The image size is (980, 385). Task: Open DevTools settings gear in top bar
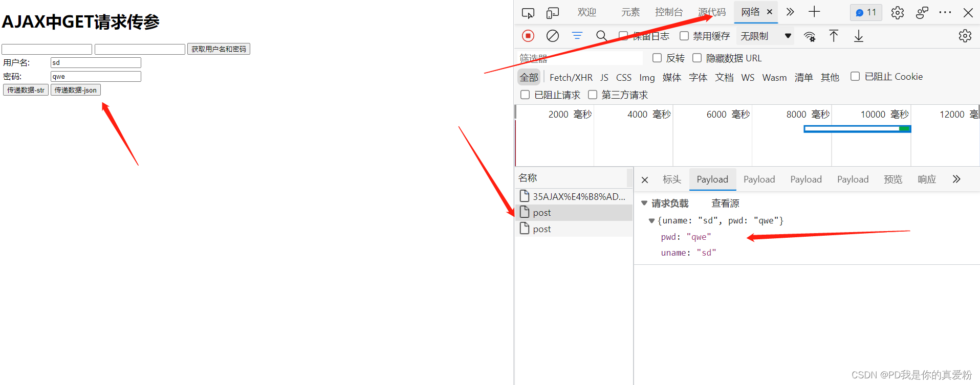(x=898, y=12)
